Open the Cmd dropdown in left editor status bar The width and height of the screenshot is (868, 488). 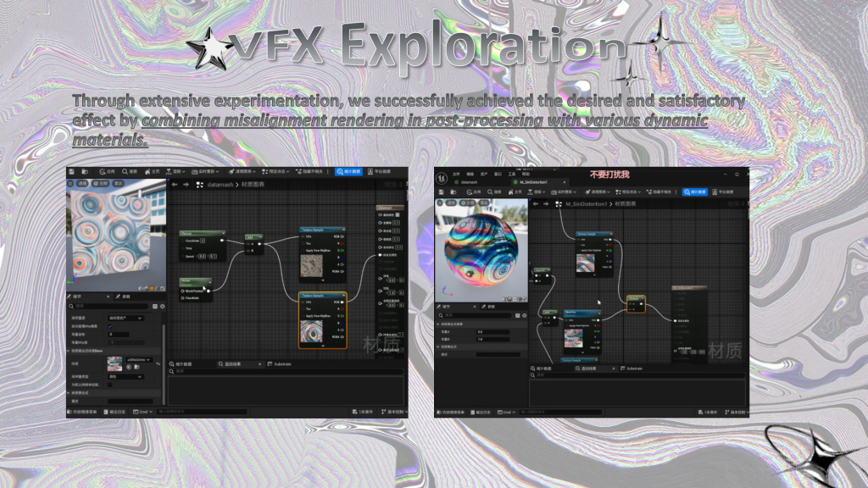142,412
